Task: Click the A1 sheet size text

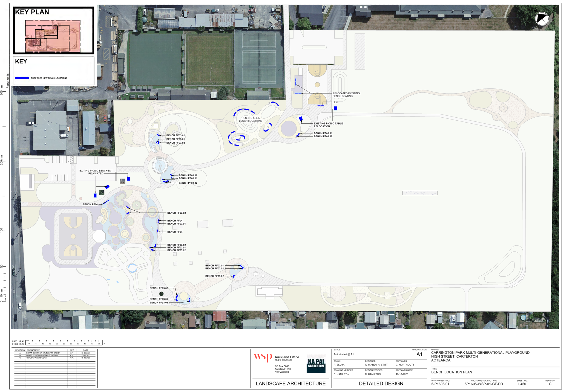Action: [x=419, y=354]
